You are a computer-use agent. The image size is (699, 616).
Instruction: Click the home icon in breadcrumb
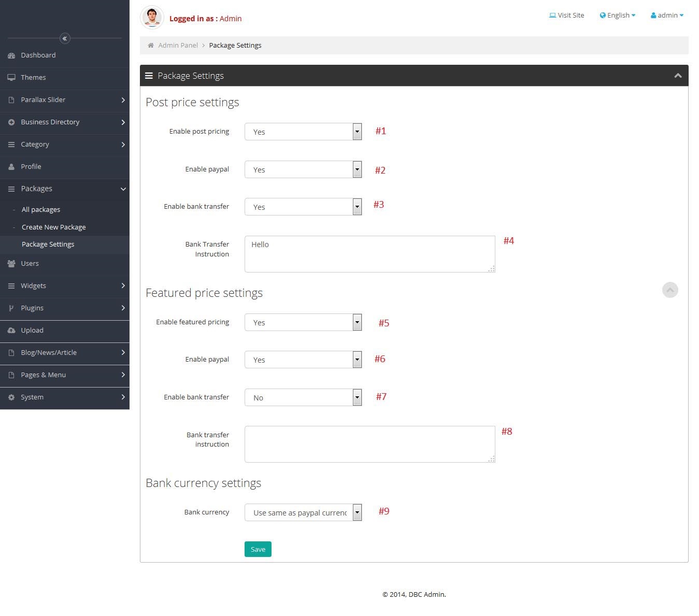point(151,46)
